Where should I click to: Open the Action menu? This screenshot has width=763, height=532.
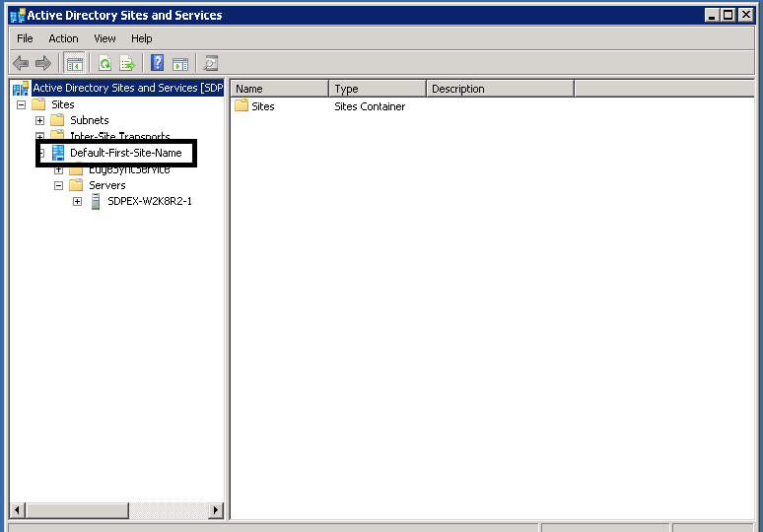click(63, 38)
